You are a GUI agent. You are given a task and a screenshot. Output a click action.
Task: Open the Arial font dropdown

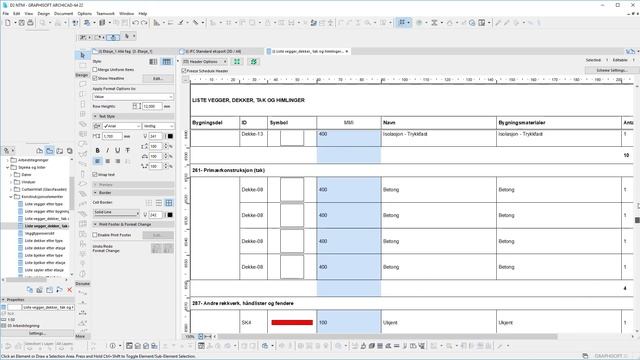tap(122, 126)
